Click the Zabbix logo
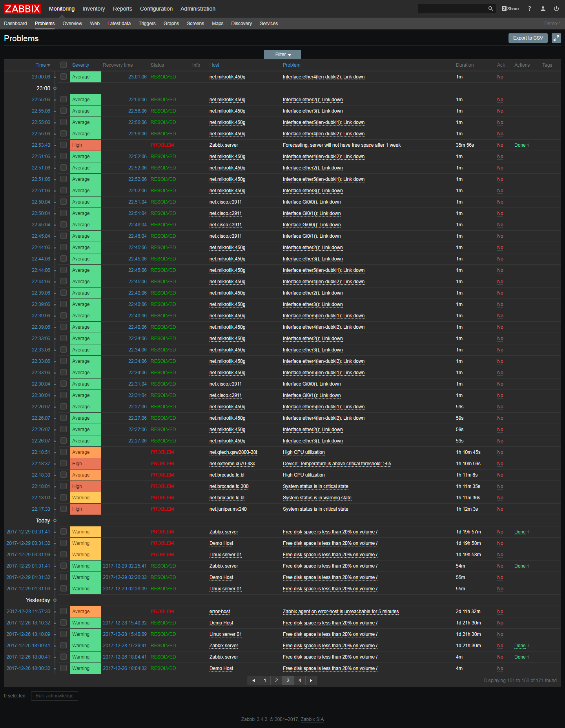This screenshot has width=565, height=728. coord(22,9)
